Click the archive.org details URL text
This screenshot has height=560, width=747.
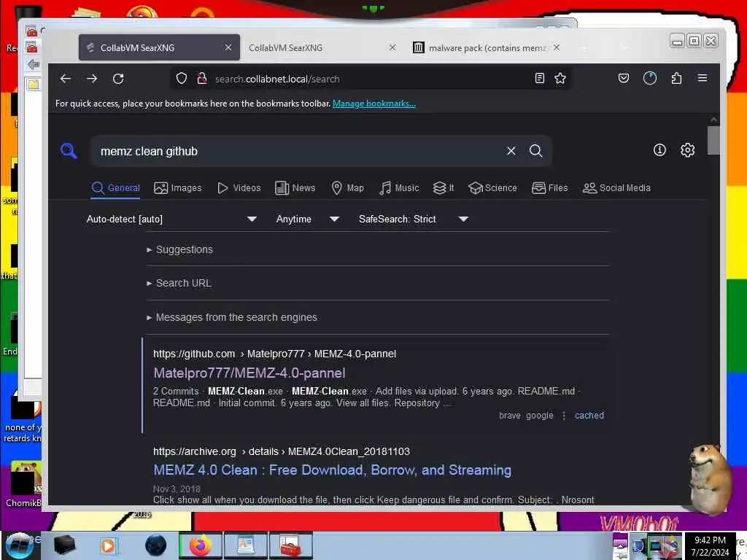coord(281,451)
